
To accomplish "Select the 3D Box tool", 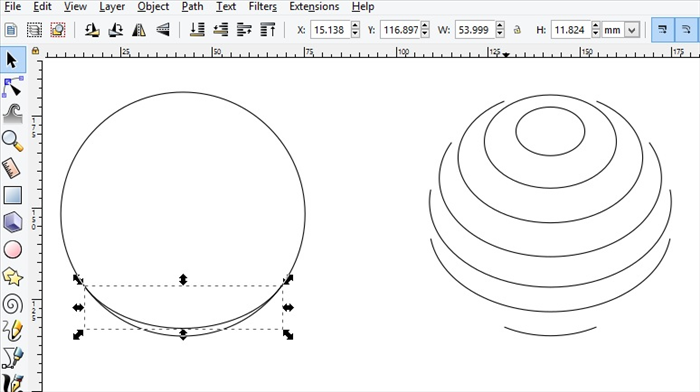I will click(x=12, y=222).
